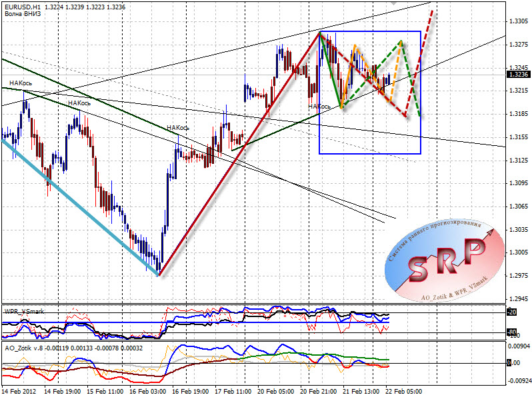Click the "16 Feb 19:00" time axis label

[191, 391]
